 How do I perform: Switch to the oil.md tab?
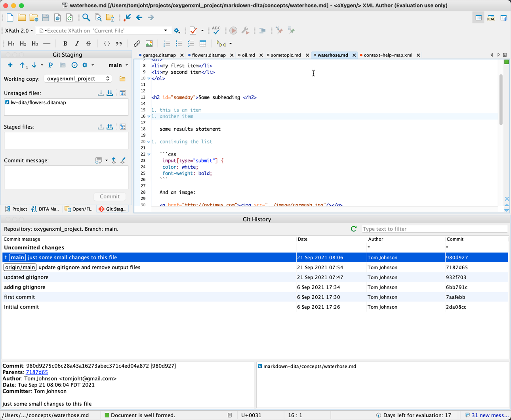coord(248,55)
